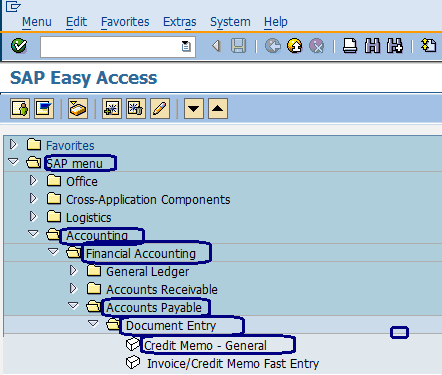Select the SAP menu tree item
Viewport: 442px width, 375px height.
[74, 164]
